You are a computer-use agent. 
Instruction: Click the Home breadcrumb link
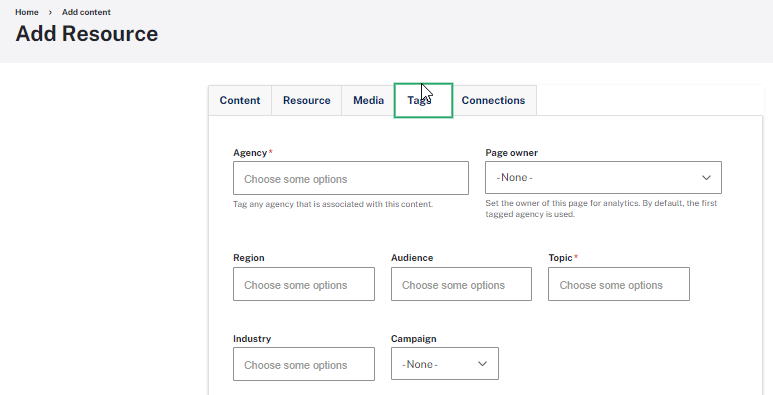click(x=27, y=12)
